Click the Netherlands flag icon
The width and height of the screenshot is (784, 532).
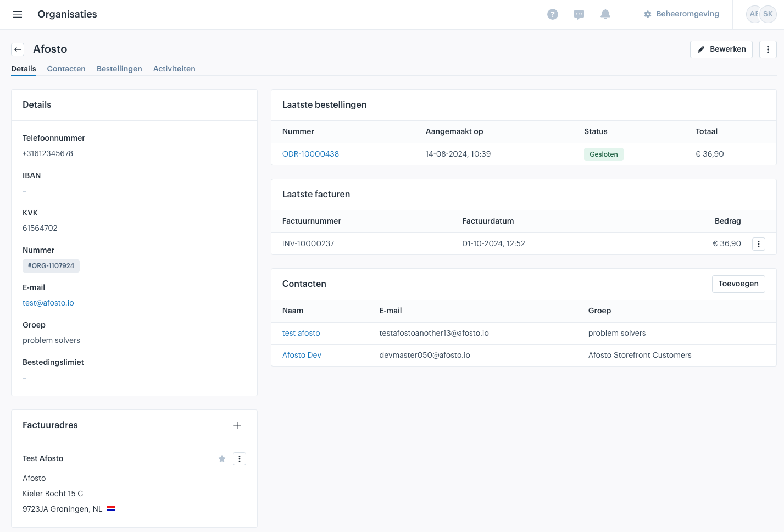[110, 509]
